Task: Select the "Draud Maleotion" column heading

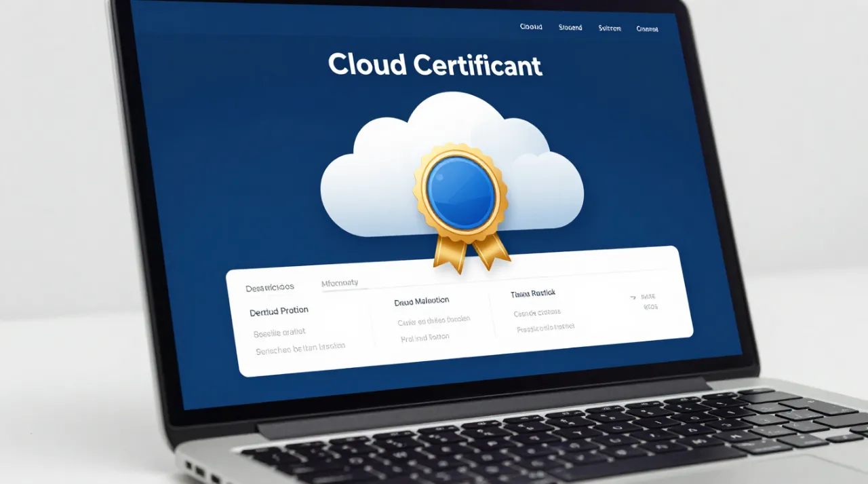Action: (422, 301)
